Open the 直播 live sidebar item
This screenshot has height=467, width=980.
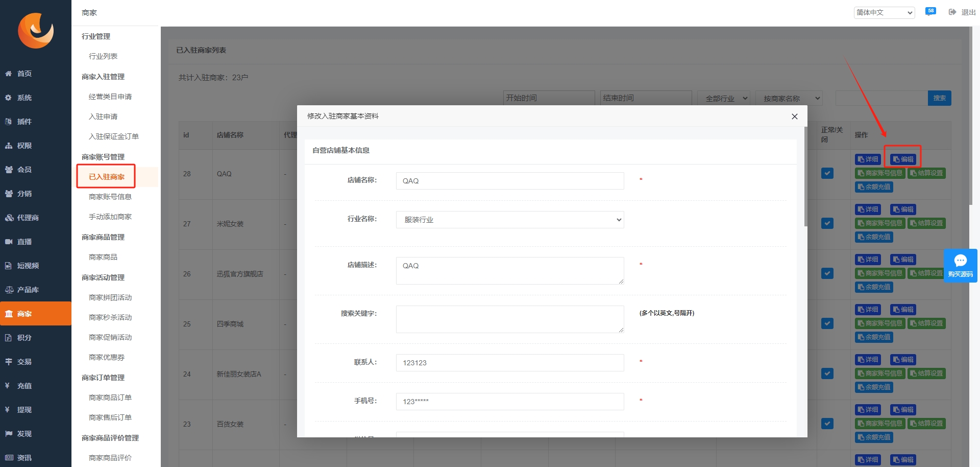36,242
